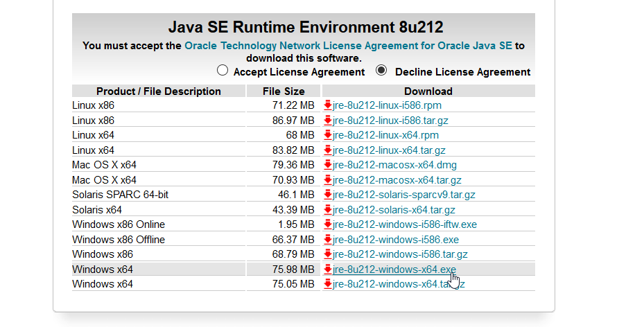
Task: Select the Accept License Agreement radio button
Action: [223, 71]
